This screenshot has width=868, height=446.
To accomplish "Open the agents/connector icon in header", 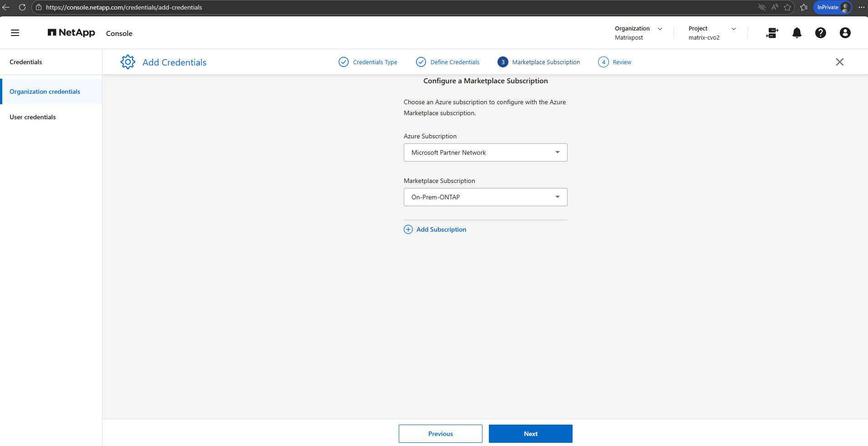I will coord(772,33).
